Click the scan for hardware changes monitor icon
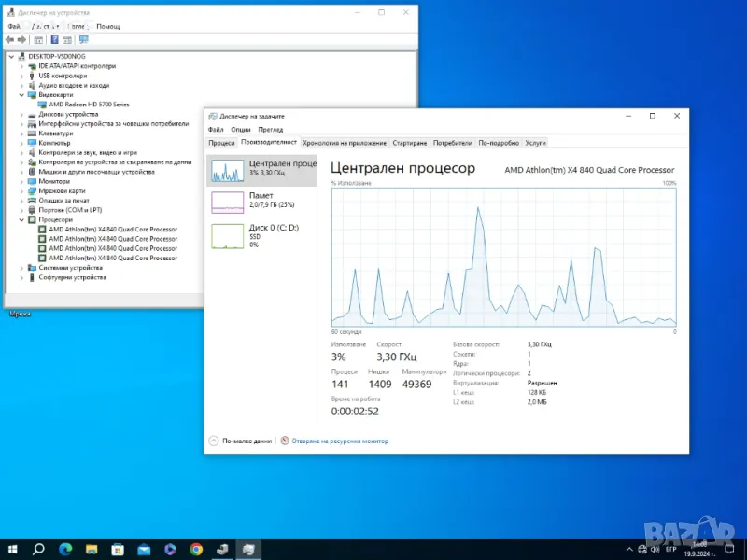Viewport: 747px width, 560px height. coord(83,40)
